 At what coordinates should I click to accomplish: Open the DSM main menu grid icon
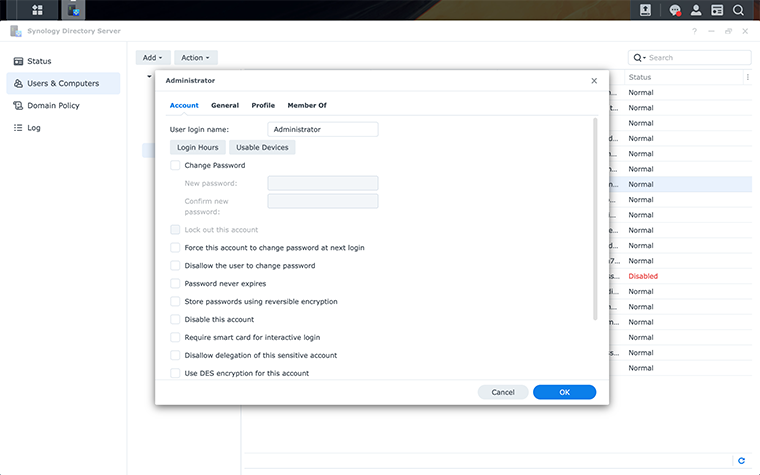[37, 10]
